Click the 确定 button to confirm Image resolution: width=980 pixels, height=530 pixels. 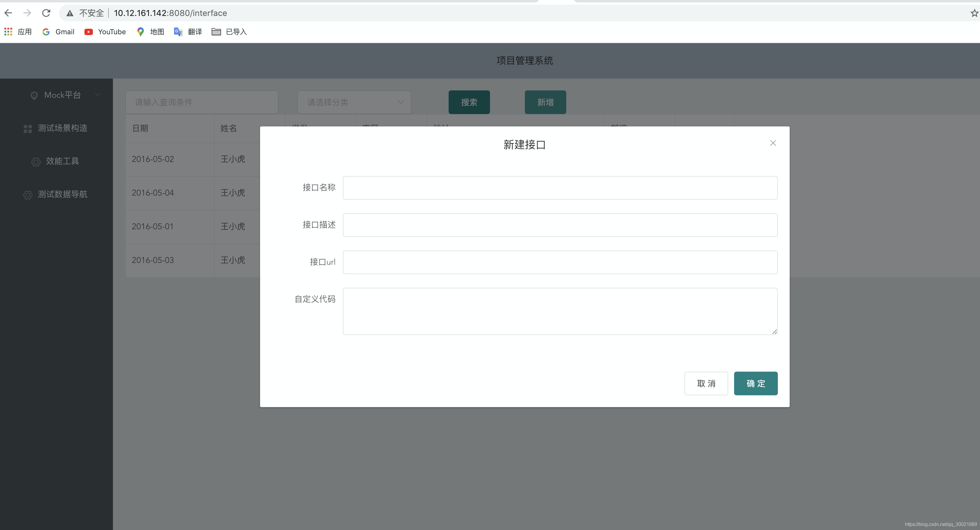click(x=755, y=383)
